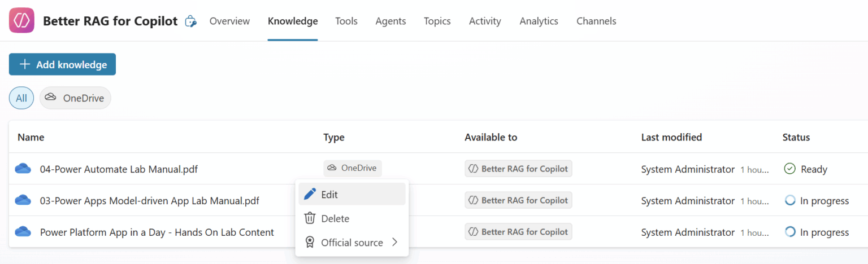Sort by the Last modified column header
Image resolution: width=868 pixels, height=264 pixels.
(671, 137)
